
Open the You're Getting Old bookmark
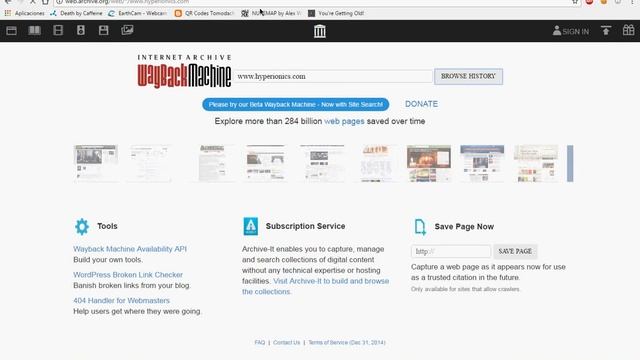(336, 13)
